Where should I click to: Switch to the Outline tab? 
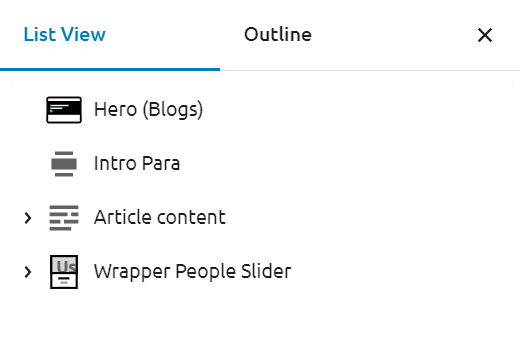(x=278, y=35)
